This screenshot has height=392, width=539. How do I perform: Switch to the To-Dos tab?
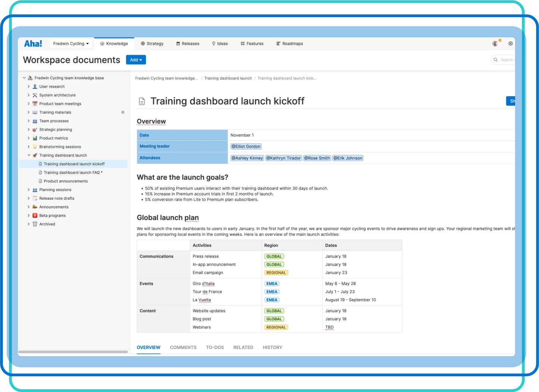click(x=215, y=347)
